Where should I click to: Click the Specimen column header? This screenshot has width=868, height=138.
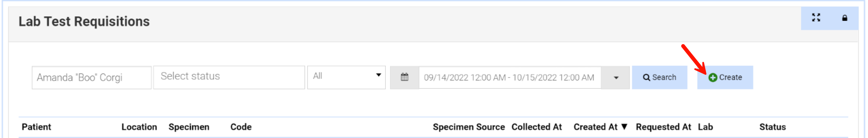click(x=189, y=127)
